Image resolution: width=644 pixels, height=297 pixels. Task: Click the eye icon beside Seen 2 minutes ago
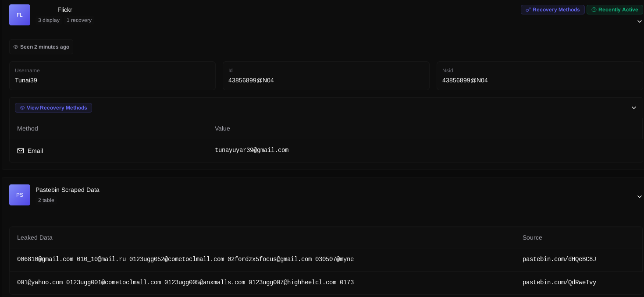(16, 47)
